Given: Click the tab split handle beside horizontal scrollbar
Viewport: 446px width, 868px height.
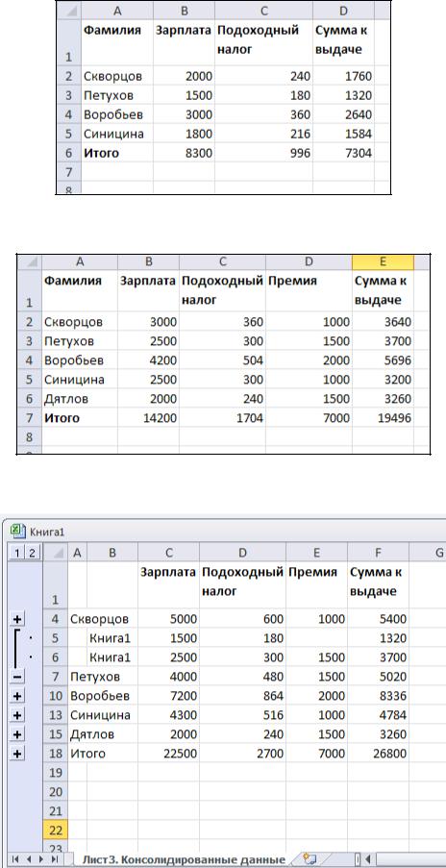Looking at the screenshot, I should (x=357, y=859).
